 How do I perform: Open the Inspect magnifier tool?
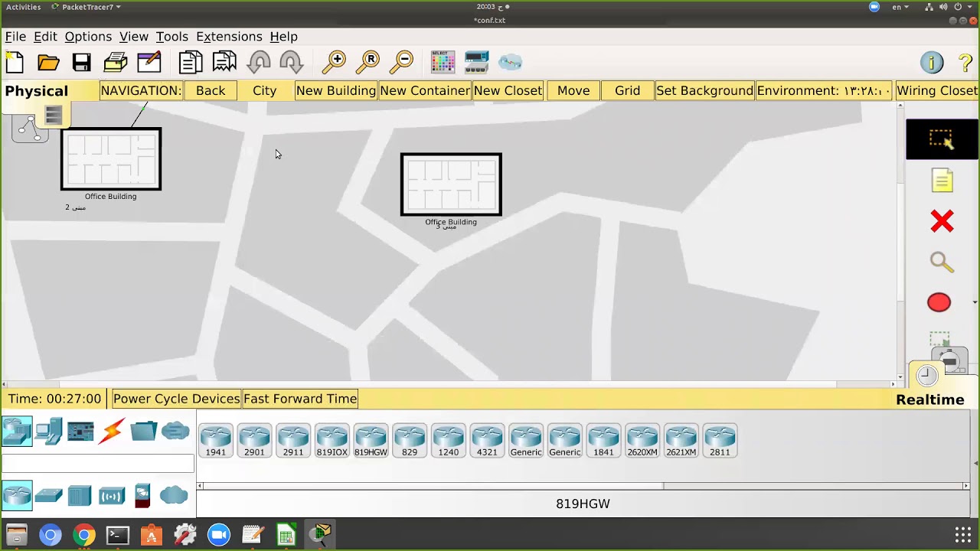(x=942, y=262)
